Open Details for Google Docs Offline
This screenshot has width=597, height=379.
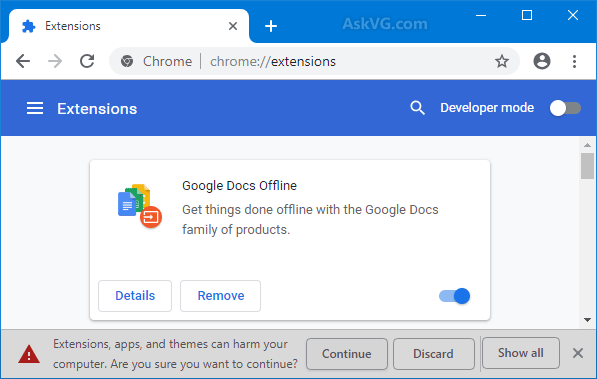click(135, 296)
